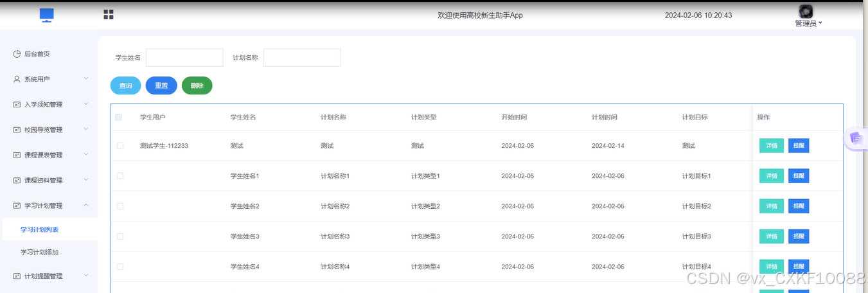Screen dimensions: 868x293
Task: Click the 入学须知管理 sidebar icon
Action: pos(17,104)
